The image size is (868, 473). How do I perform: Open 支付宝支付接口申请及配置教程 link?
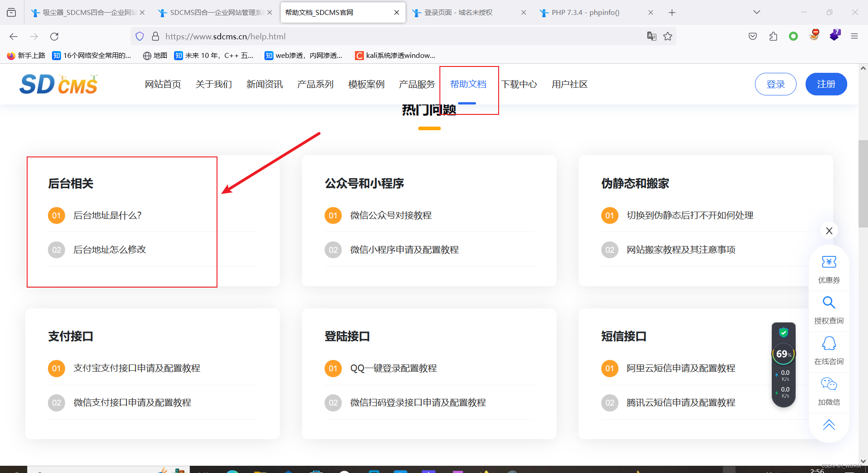[137, 368]
